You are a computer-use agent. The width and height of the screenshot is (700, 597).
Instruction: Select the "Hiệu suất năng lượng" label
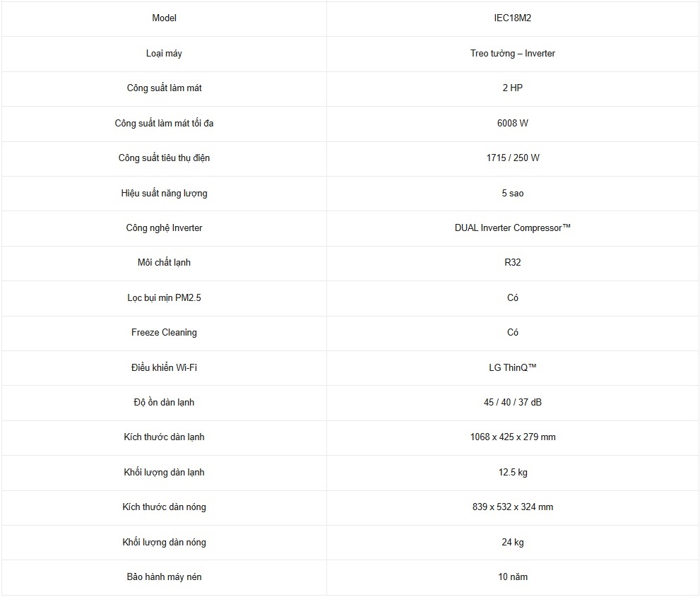click(x=164, y=193)
